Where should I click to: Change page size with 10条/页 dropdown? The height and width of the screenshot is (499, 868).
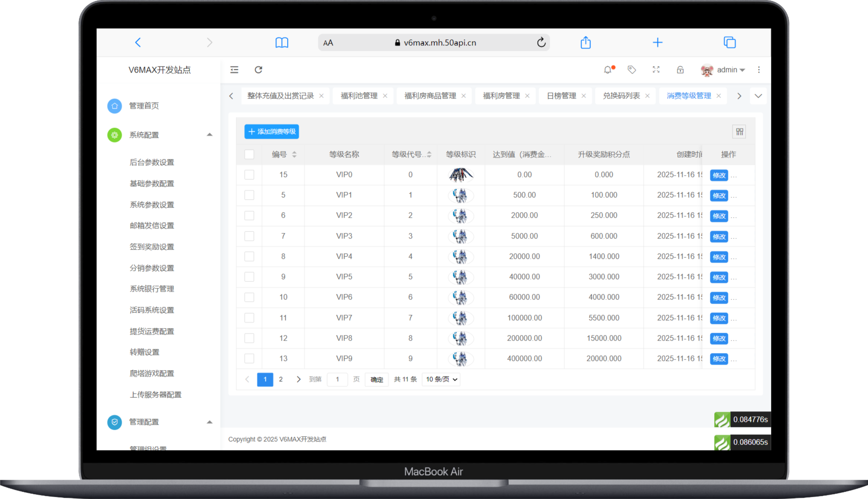coord(440,379)
